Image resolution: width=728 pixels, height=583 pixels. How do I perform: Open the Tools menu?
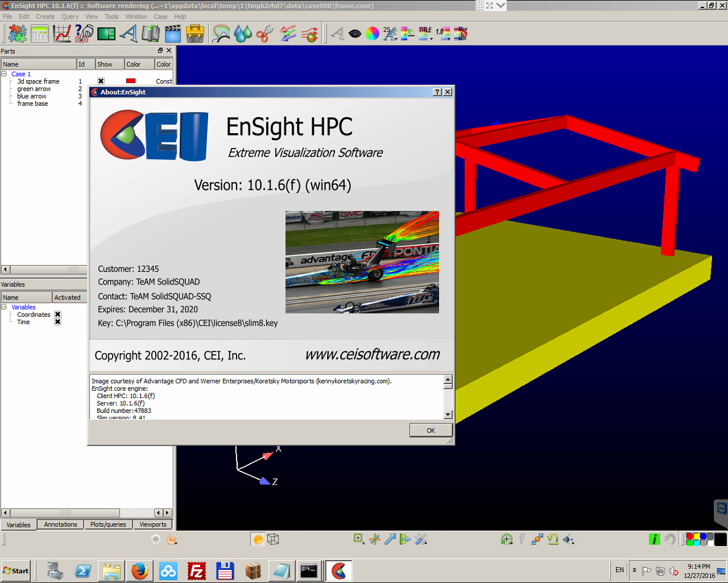tap(111, 16)
